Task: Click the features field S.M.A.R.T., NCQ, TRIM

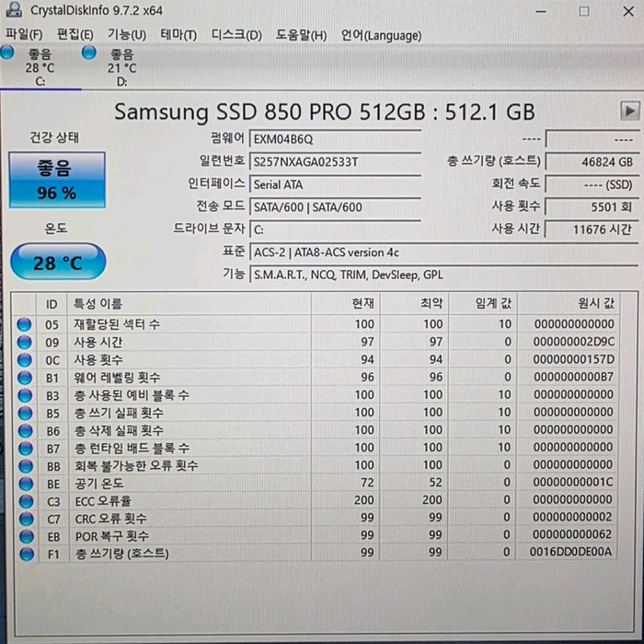Action: (x=444, y=275)
